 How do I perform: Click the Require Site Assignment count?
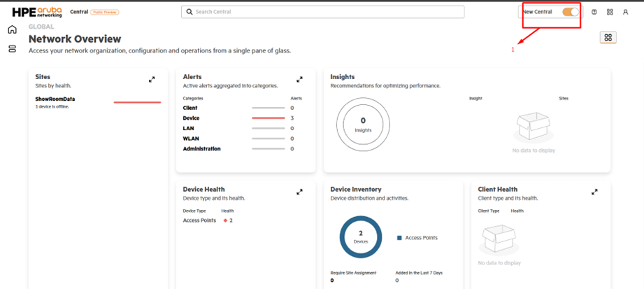point(332,281)
